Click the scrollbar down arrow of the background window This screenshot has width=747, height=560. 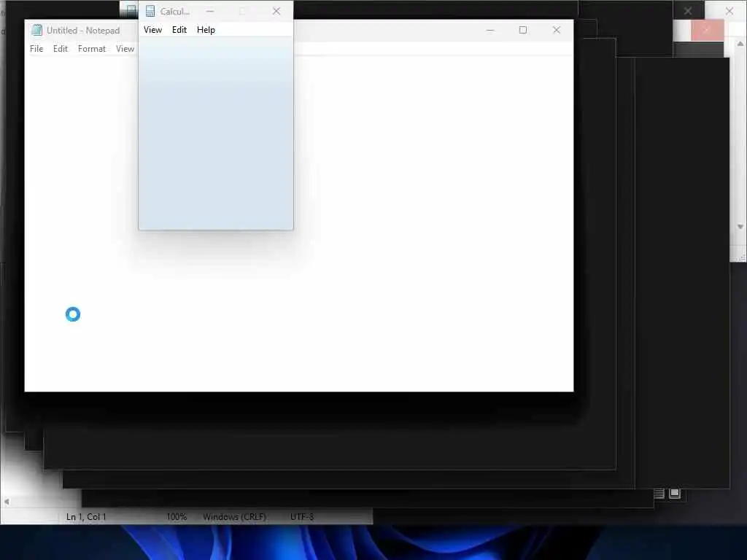740,227
